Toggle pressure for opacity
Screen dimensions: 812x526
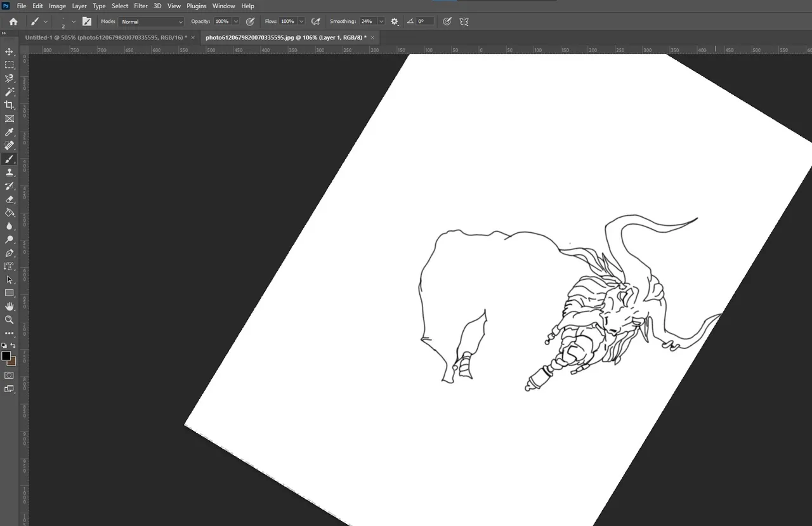(250, 22)
